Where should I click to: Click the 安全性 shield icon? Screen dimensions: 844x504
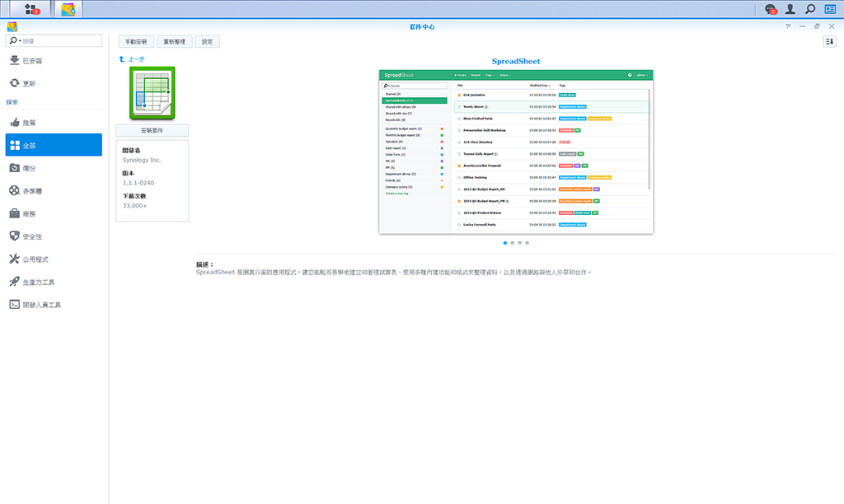point(15,236)
